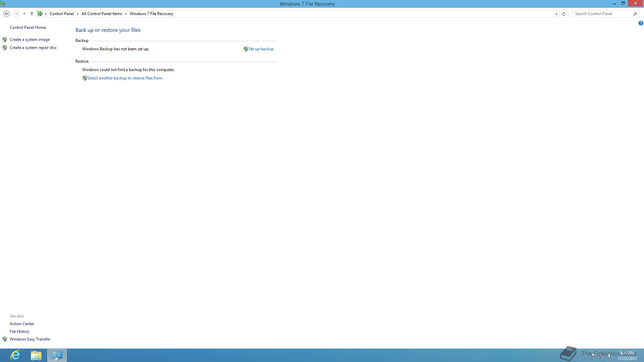Image resolution: width=644 pixels, height=362 pixels.
Task: Refresh the Control Panel view
Action: [x=564, y=14]
